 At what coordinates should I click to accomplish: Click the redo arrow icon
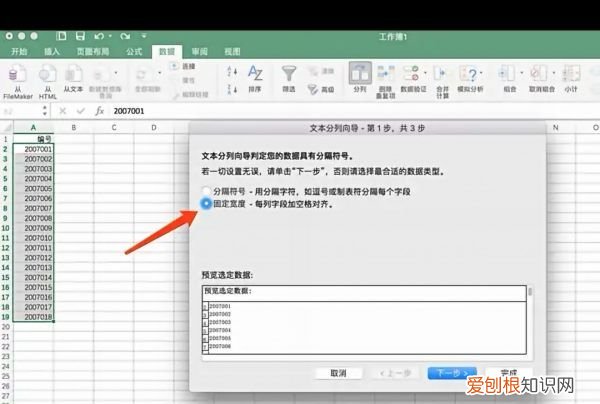(125, 36)
